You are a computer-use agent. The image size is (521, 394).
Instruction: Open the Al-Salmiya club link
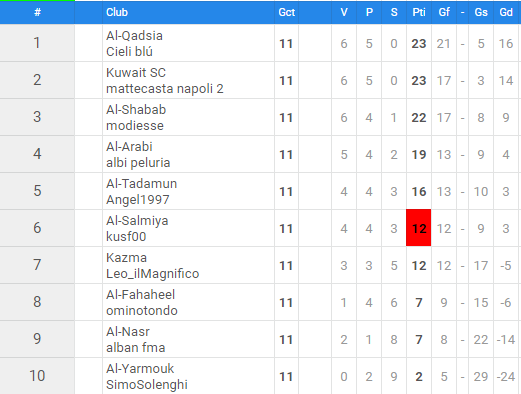pyautogui.click(x=137, y=221)
